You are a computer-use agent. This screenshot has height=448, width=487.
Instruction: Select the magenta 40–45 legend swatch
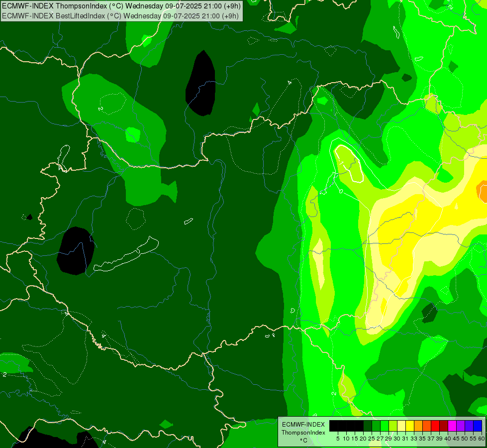click(452, 426)
